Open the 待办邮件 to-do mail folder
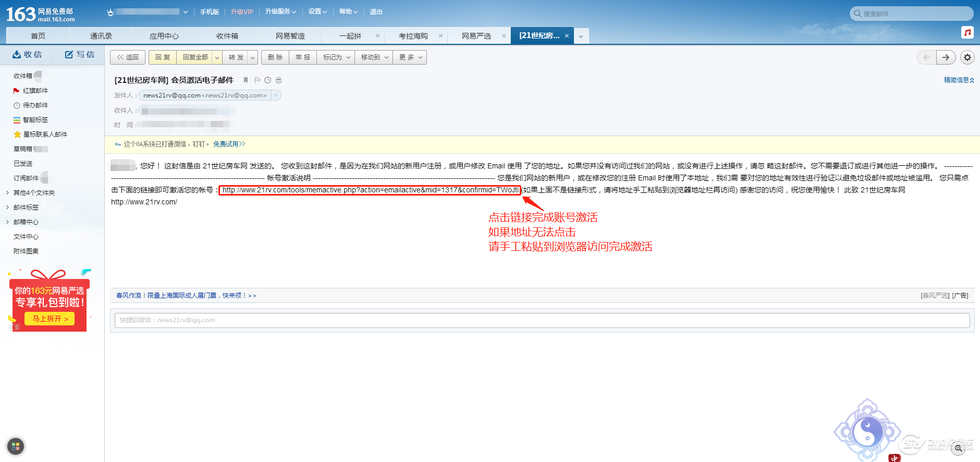The height and width of the screenshot is (462, 980). [x=35, y=105]
